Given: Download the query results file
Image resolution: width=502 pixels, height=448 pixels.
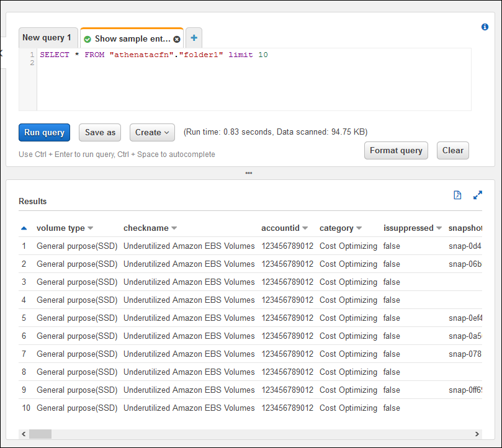Looking at the screenshot, I should pyautogui.click(x=457, y=195).
